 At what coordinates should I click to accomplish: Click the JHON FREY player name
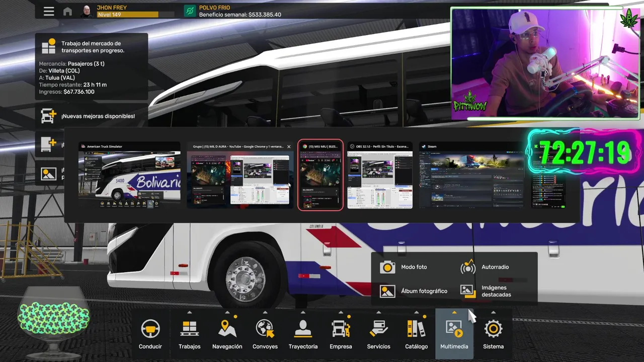click(112, 8)
